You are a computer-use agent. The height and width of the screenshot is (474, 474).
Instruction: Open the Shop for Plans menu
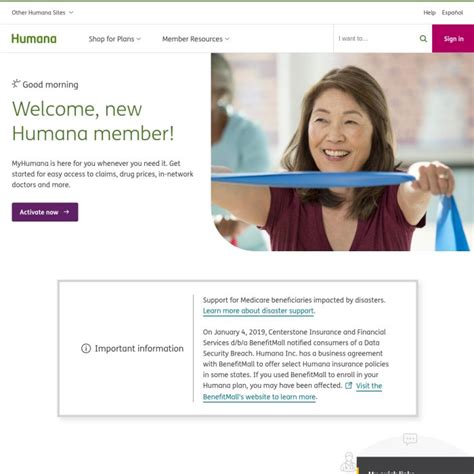(x=115, y=39)
